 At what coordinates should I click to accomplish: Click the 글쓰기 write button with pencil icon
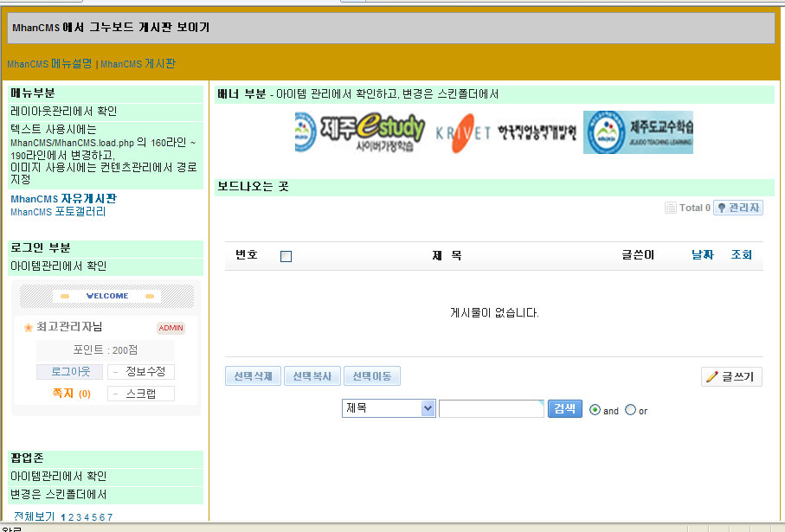click(x=731, y=376)
